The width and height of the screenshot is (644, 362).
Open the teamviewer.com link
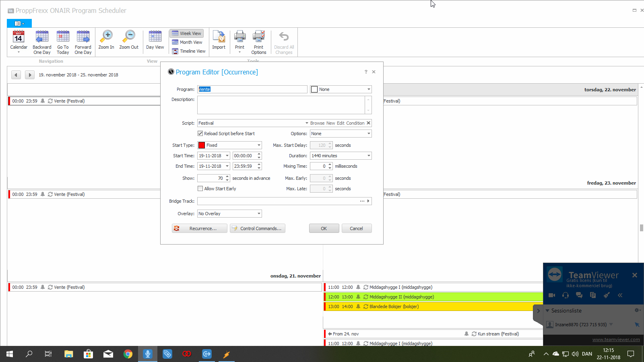pos(616,339)
